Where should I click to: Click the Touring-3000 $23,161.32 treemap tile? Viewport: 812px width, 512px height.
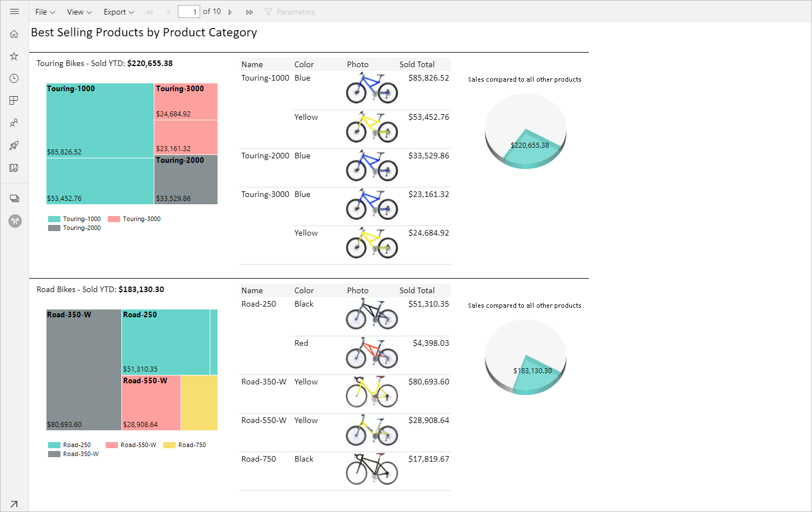(186, 137)
